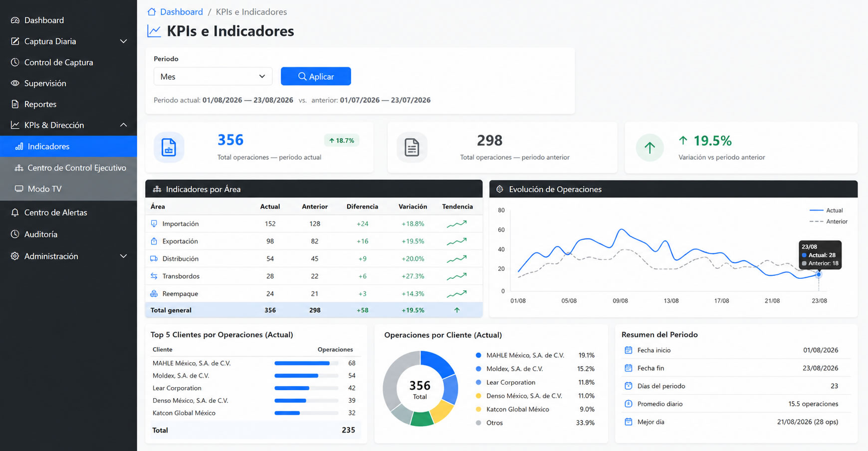Click the gray document icon beside 298
This screenshot has width=868, height=451.
(x=412, y=148)
